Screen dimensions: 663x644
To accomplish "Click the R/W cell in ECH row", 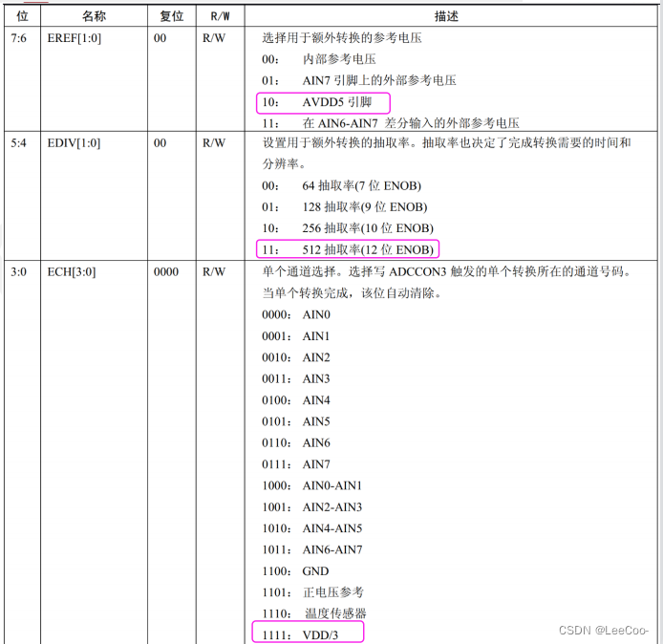I will pyautogui.click(x=221, y=452).
